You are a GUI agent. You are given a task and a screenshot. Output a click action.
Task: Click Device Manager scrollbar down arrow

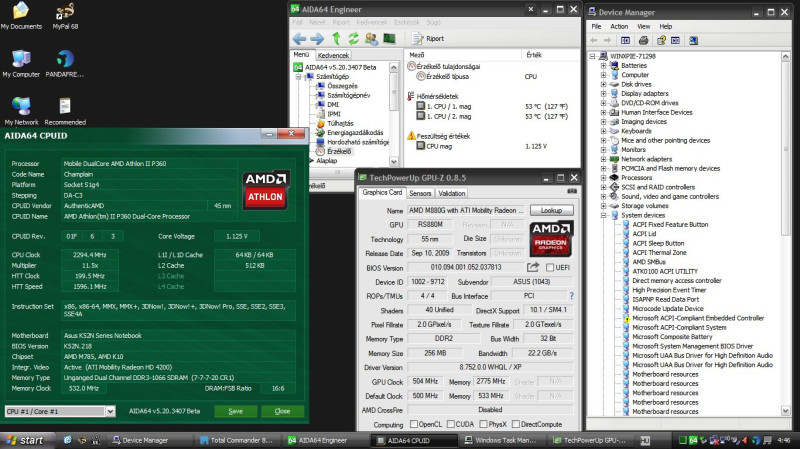click(786, 411)
